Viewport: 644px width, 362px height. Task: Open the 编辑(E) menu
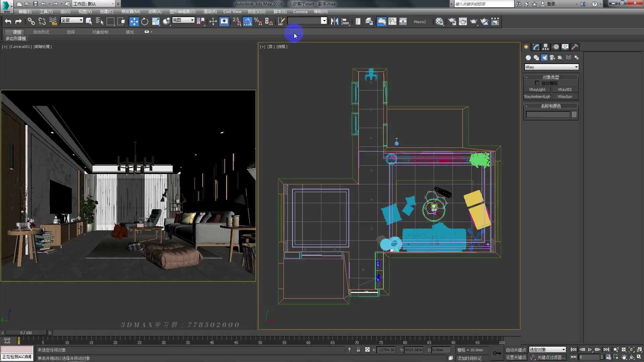(25, 12)
